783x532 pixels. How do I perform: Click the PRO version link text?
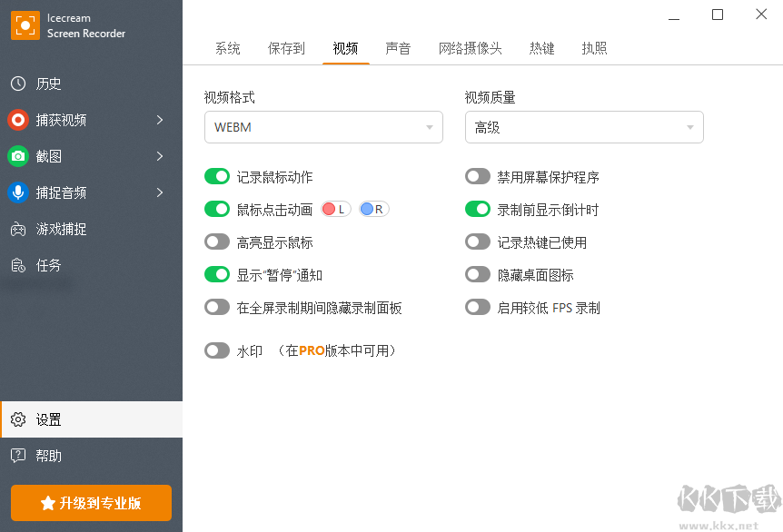coord(312,350)
